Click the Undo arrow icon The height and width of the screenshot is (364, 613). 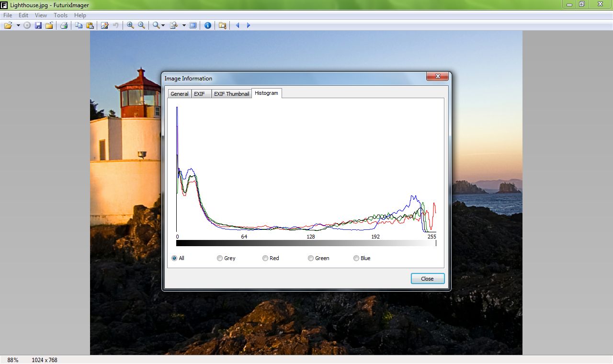pos(115,25)
